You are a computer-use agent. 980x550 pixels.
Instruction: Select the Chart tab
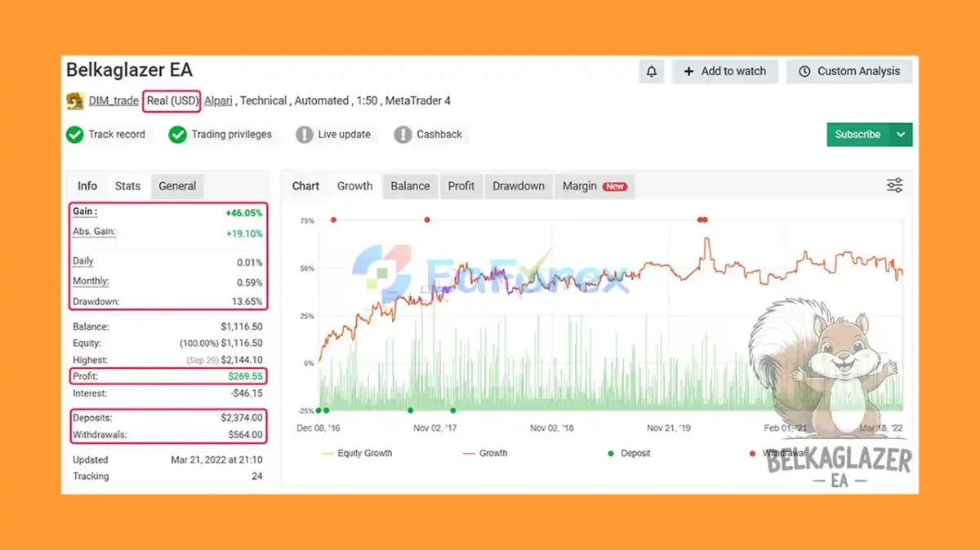[x=305, y=186]
